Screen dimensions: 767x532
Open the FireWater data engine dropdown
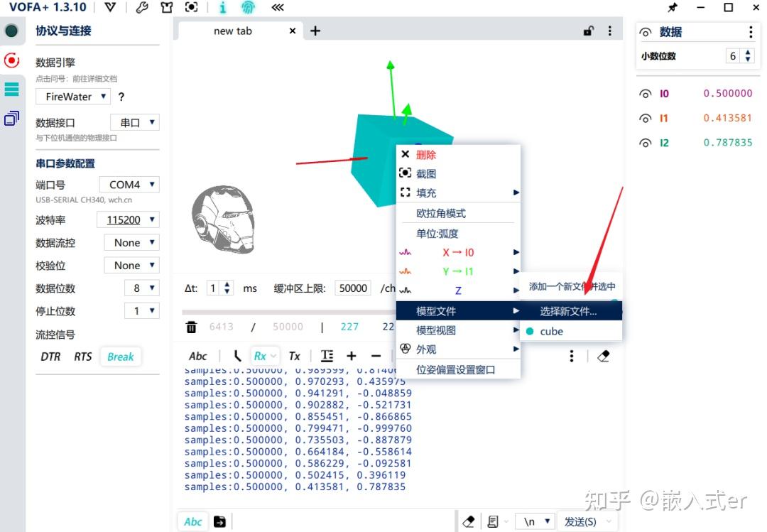[72, 97]
